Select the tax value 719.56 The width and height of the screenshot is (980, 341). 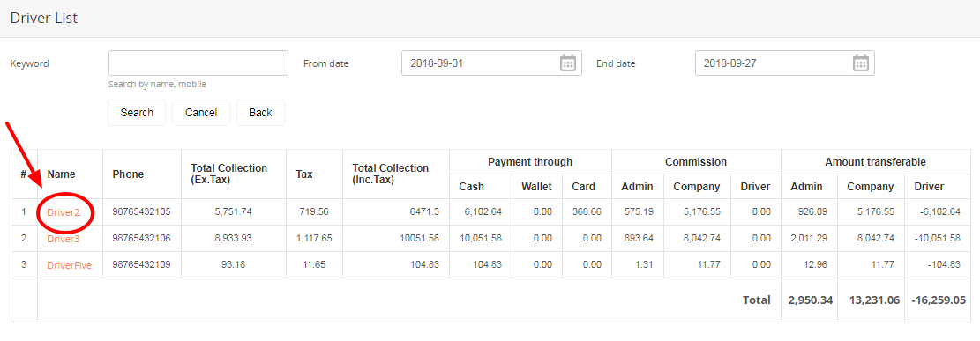click(314, 212)
